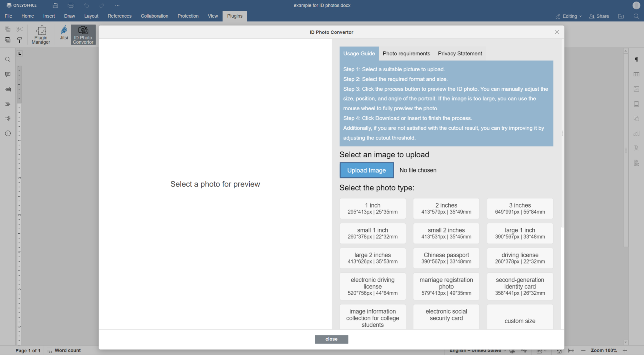Toggle spell checking in the status bar

[x=525, y=350]
